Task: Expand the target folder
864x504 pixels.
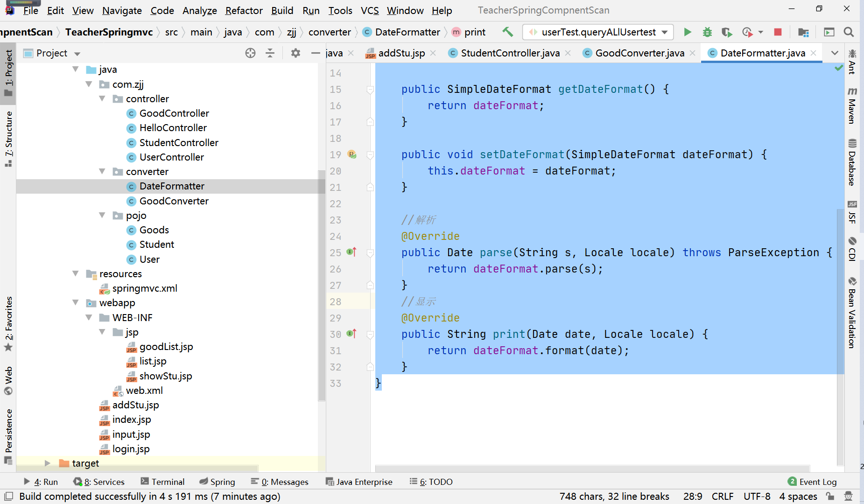Action: pos(47,463)
